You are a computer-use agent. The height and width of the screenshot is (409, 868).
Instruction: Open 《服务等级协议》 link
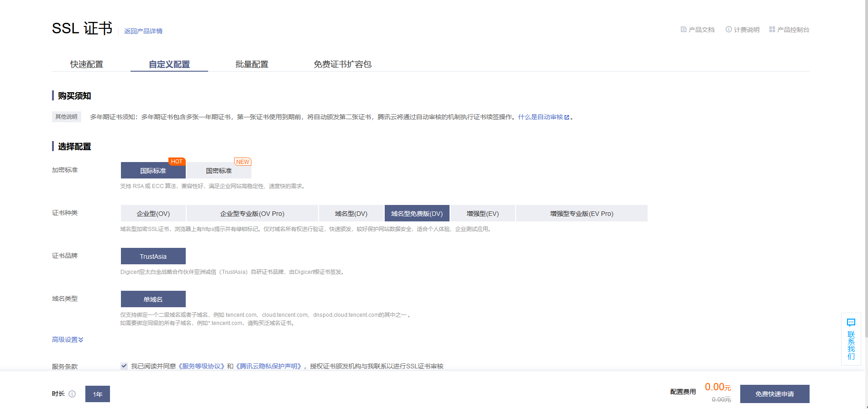[x=201, y=366]
